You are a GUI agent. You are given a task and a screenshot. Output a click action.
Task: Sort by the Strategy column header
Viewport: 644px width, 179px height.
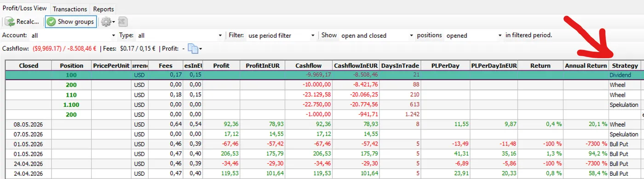625,65
